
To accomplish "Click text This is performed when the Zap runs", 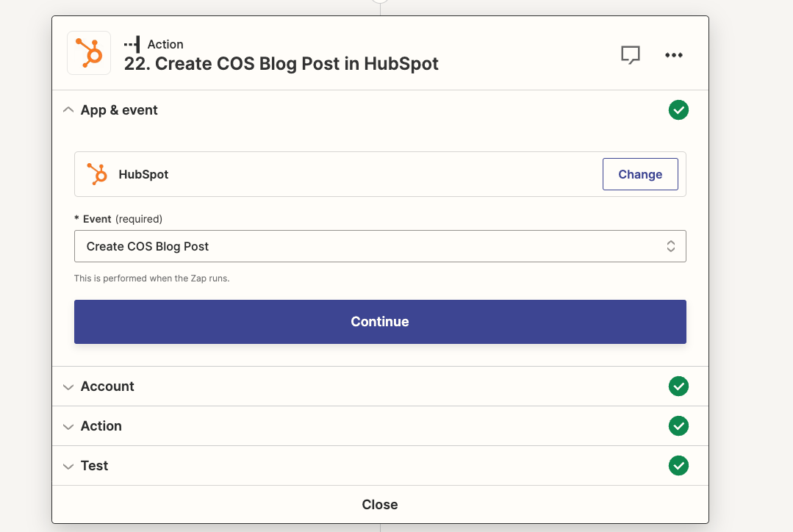I will point(151,278).
